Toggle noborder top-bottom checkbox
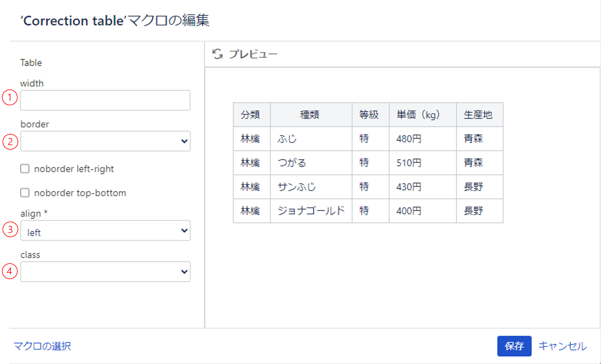The image size is (601, 364). [x=25, y=193]
